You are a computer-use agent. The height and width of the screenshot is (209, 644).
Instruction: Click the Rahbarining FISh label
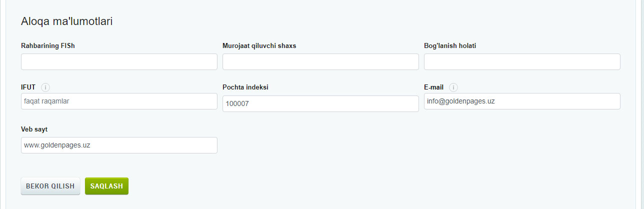click(x=48, y=46)
